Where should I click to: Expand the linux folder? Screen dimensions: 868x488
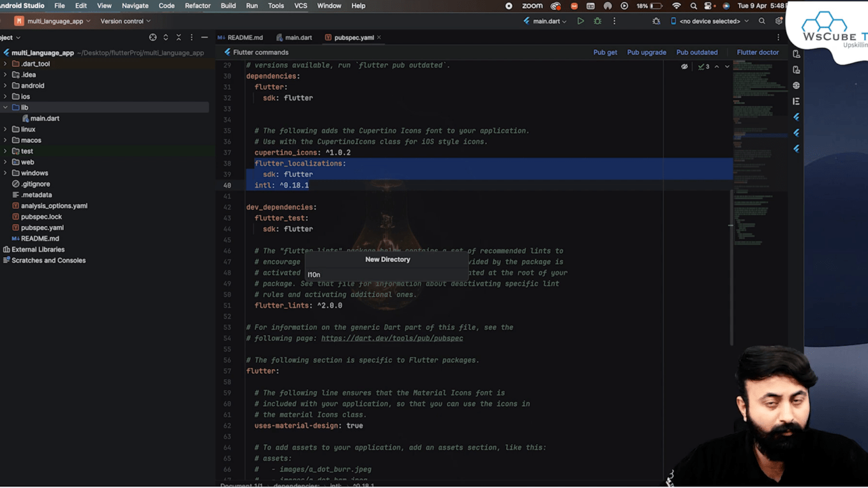(x=6, y=129)
